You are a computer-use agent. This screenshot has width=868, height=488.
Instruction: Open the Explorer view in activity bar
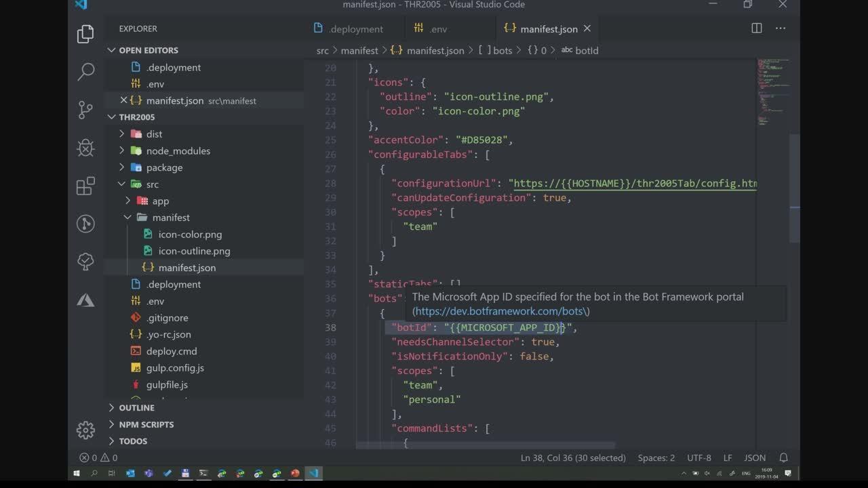[x=85, y=34]
